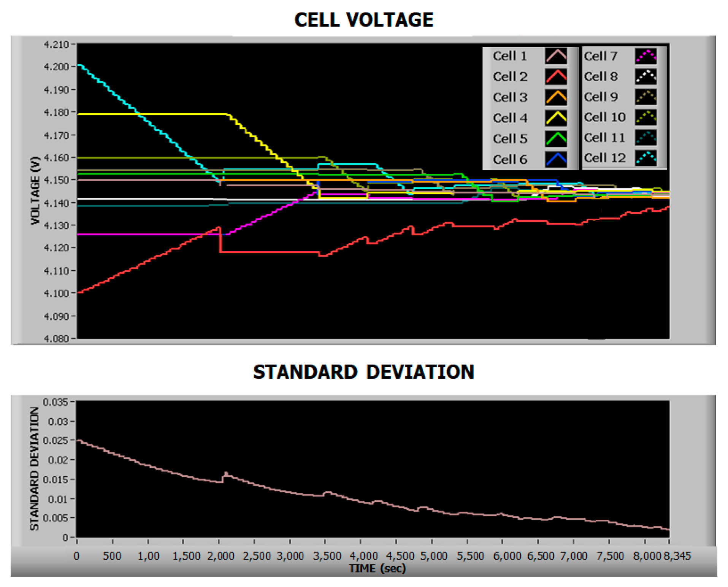Click the 0.025 standard deviation tick
The height and width of the screenshot is (587, 728).
pos(56,441)
